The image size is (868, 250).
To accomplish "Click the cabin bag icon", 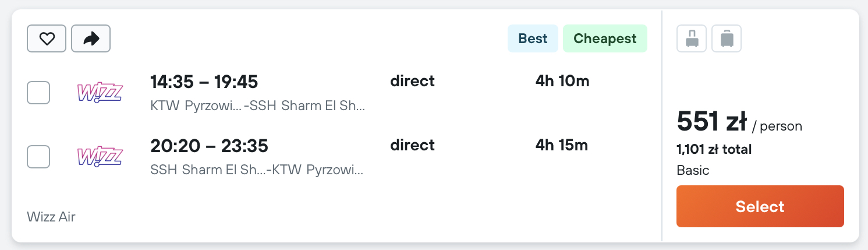I will click(692, 38).
